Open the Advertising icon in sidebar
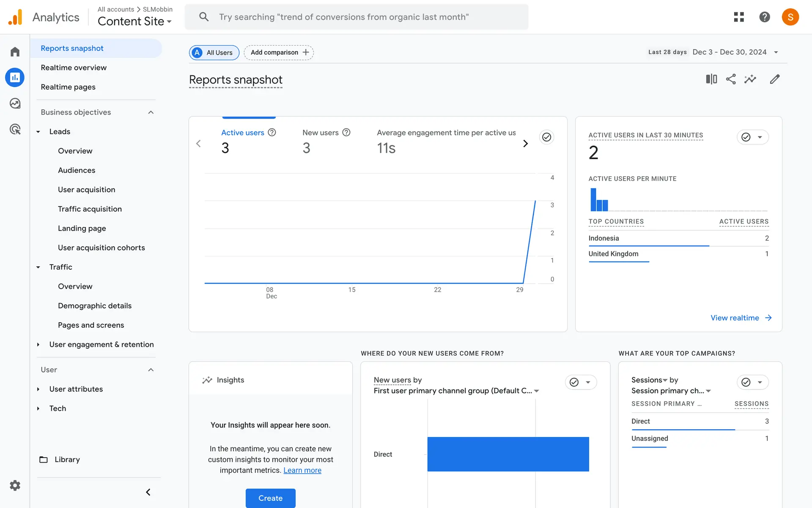 [x=15, y=129]
